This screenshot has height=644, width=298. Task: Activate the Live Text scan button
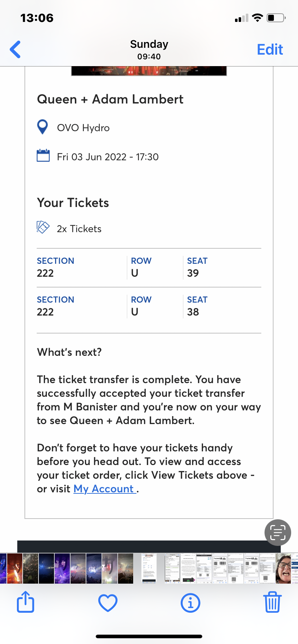pyautogui.click(x=277, y=532)
